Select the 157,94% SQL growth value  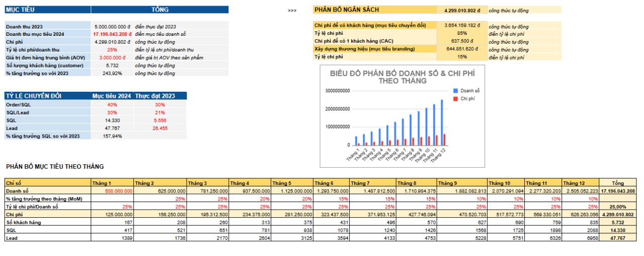click(x=112, y=136)
